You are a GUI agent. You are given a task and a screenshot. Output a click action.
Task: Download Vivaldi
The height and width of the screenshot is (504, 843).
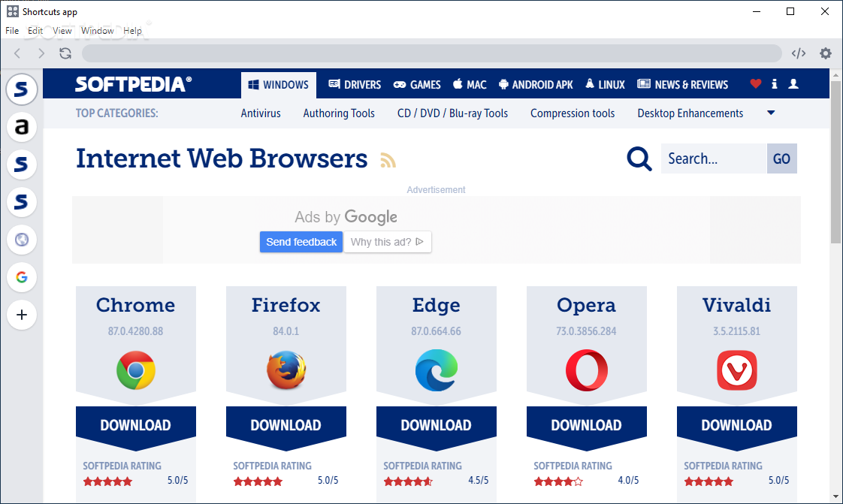tap(736, 425)
